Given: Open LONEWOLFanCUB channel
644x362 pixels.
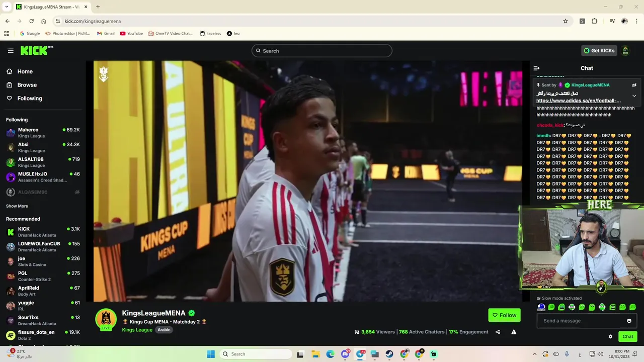Looking at the screenshot, I should point(43,247).
